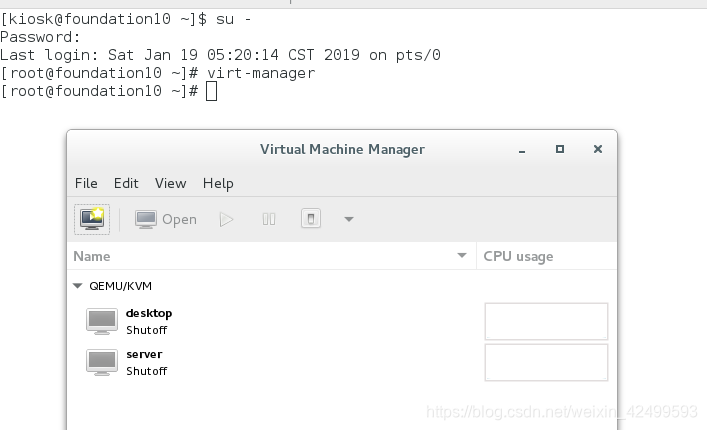
Task: Click the Virtual Machine Manager title bar
Action: click(342, 149)
